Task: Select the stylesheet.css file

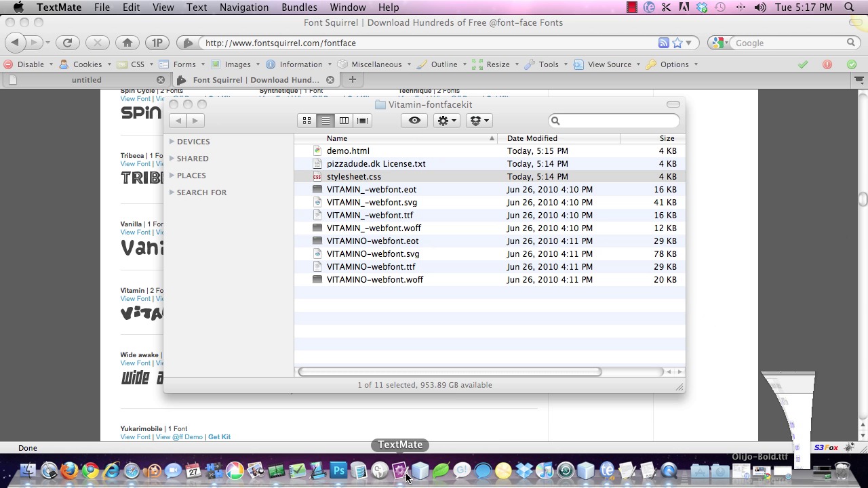Action: pyautogui.click(x=490, y=176)
